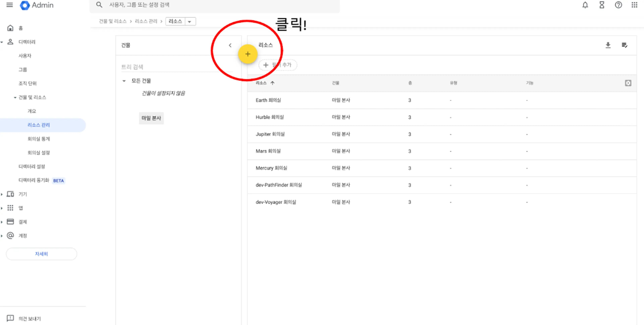Click the send feedback icon
644x325 pixels.
point(10,318)
